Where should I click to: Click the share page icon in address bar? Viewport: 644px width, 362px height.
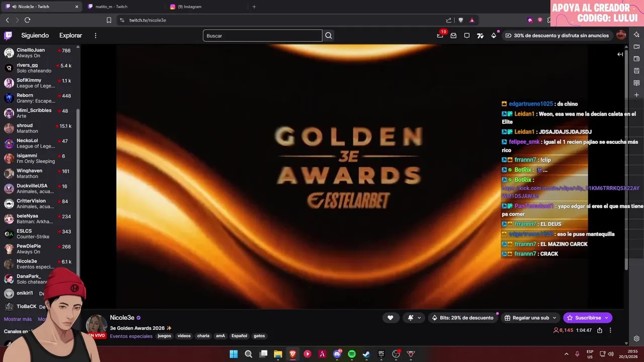pyautogui.click(x=449, y=20)
